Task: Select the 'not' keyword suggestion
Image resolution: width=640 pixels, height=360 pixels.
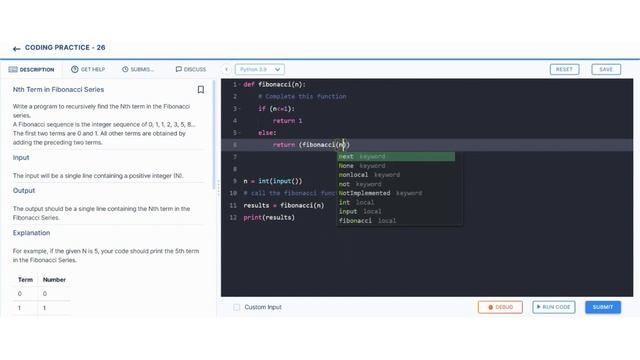Action: (396, 184)
